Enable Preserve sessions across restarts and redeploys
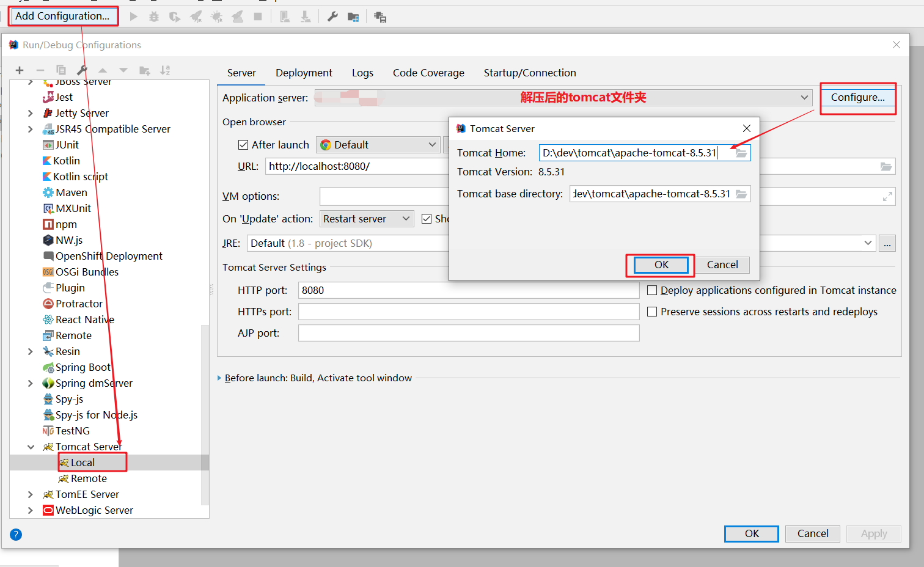Image resolution: width=924 pixels, height=567 pixels. [652, 312]
